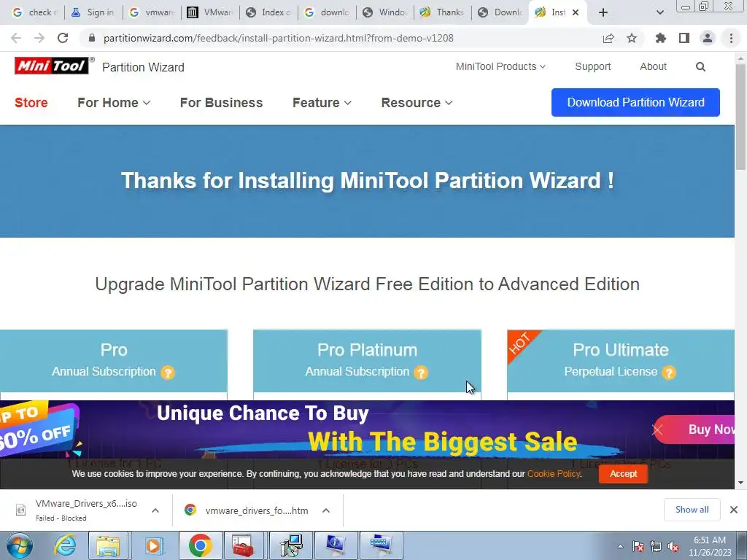Image resolution: width=747 pixels, height=560 pixels.
Task: Close the sale banner with the X
Action: pos(657,430)
